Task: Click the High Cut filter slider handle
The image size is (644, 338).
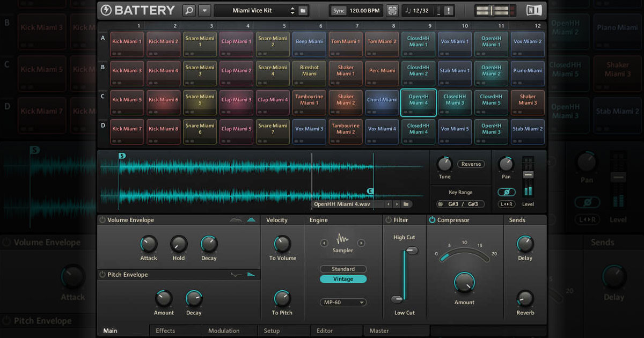Action: pyautogui.click(x=412, y=251)
